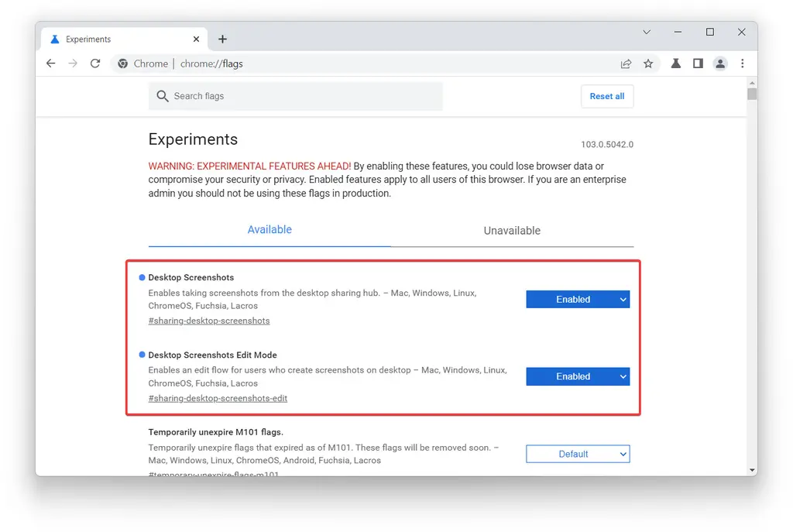
Task: Open the Temporarily unexpire M101 Default dropdown
Action: click(578, 454)
